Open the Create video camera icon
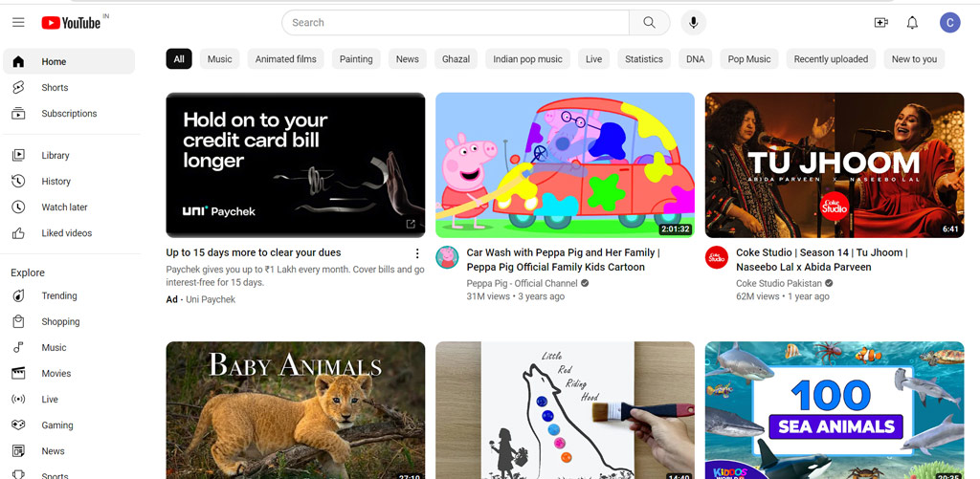 880,23
